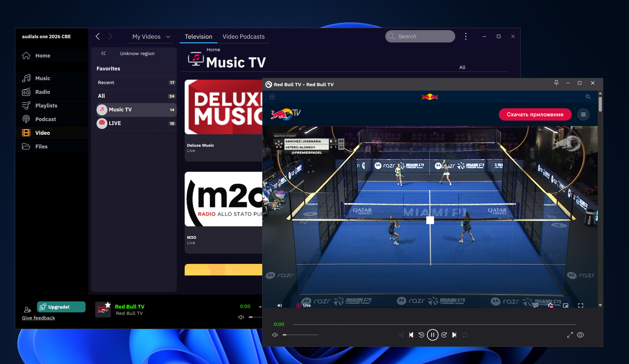Click the red Скачать приложение button

[535, 114]
